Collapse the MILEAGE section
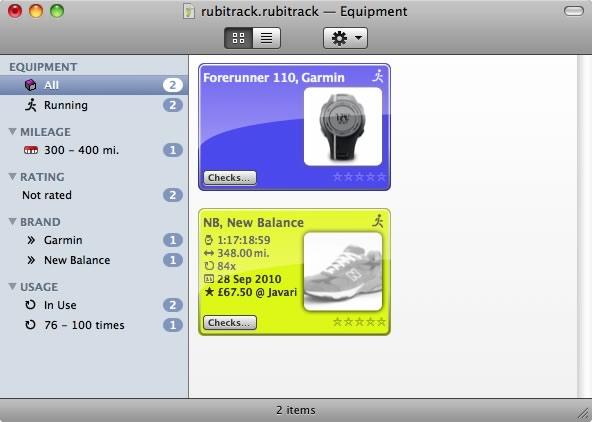 12,131
